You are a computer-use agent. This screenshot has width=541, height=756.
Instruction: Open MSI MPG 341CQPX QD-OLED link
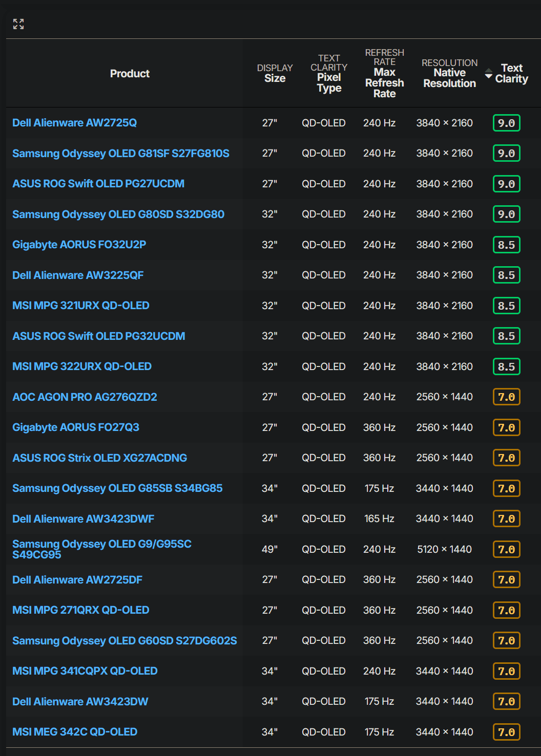85,671
